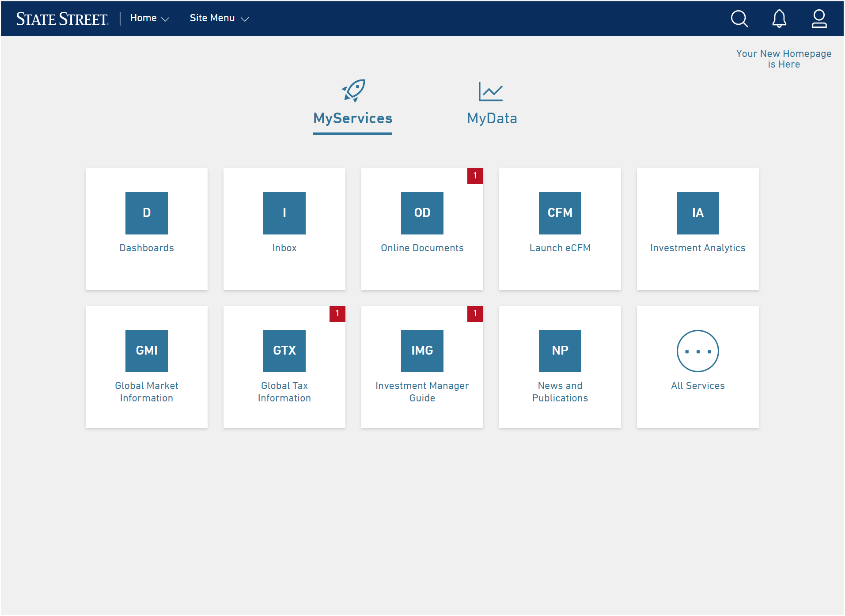Click the Online Documents red badge

[475, 176]
